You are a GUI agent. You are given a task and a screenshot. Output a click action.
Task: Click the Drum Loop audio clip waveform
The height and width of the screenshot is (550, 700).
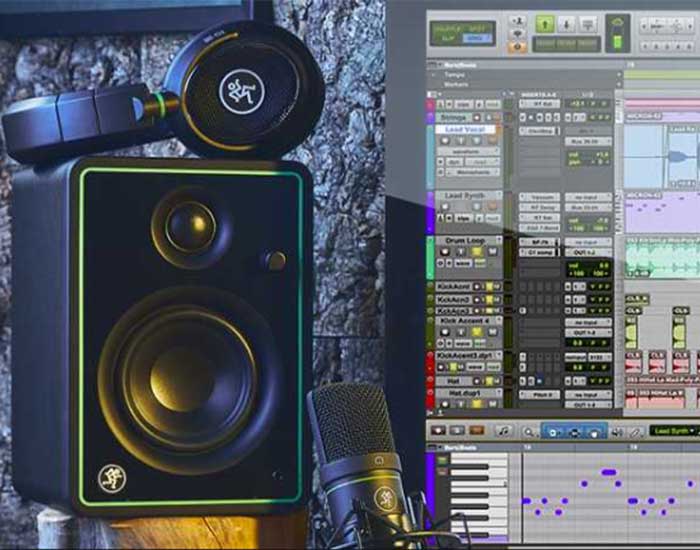(x=662, y=259)
